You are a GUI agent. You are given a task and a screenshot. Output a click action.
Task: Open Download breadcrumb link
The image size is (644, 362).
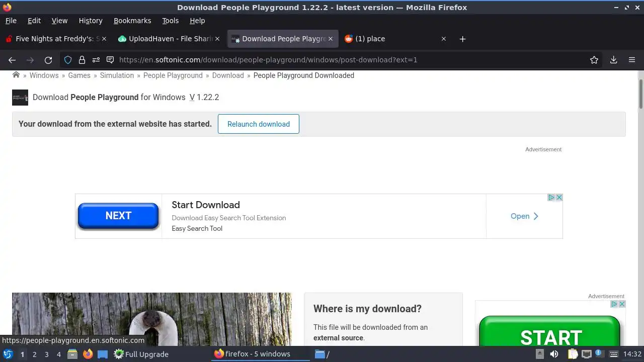click(228, 75)
